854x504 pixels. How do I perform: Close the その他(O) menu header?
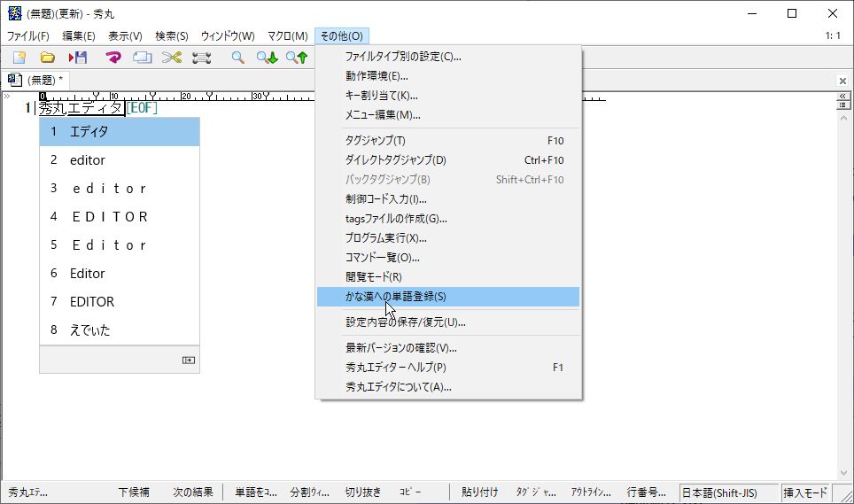tap(341, 36)
